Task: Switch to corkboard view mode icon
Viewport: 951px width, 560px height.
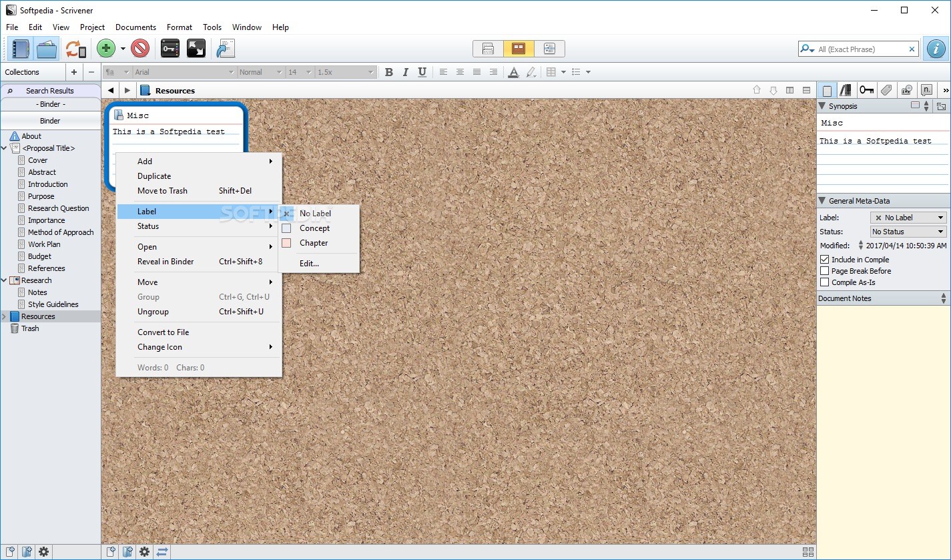Action: (519, 49)
